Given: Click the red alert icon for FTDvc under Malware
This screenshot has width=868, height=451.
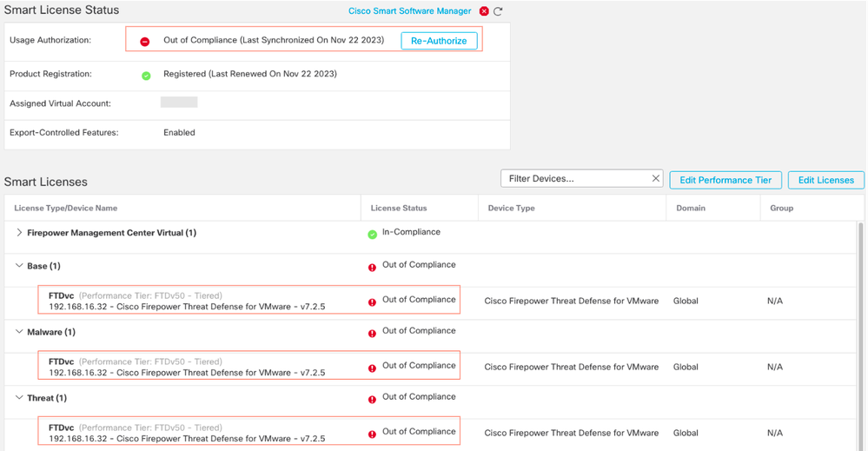Looking at the screenshot, I should click(372, 368).
